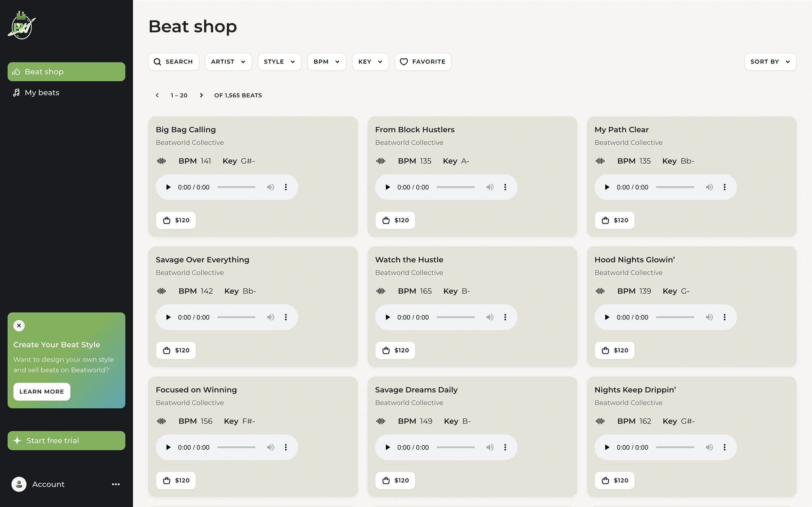
Task: Click the Beatworld logo in the sidebar
Action: [21, 25]
